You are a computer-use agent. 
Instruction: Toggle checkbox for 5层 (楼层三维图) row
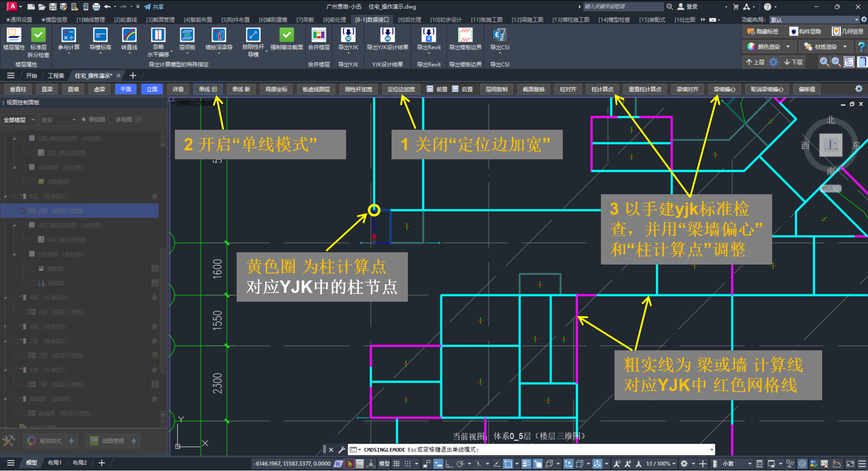tap(23, 211)
